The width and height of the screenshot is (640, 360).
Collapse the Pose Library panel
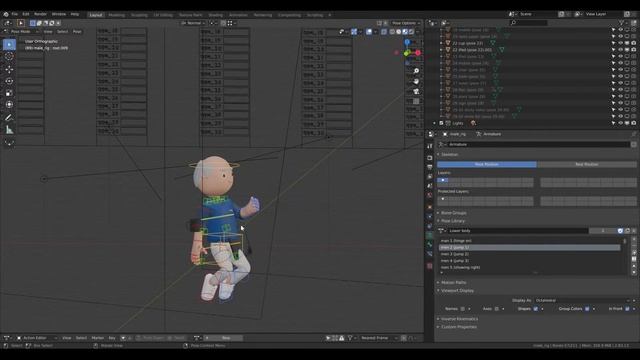(x=453, y=221)
